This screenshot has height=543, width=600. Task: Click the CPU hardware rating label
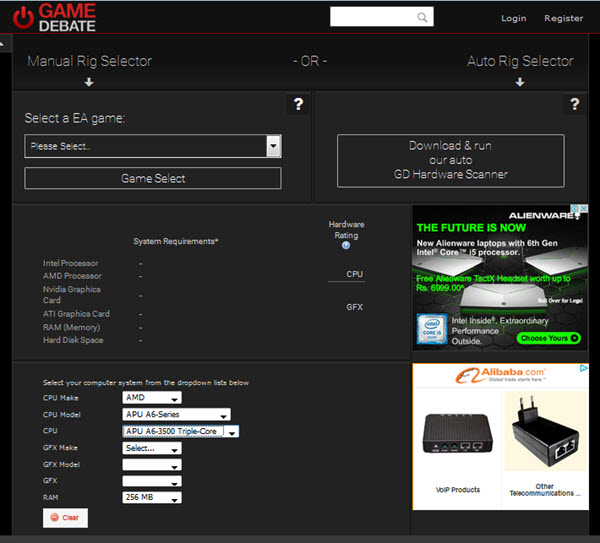point(354,274)
